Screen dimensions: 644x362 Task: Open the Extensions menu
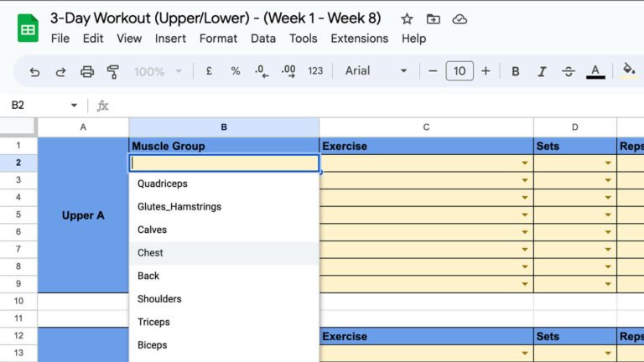(359, 39)
